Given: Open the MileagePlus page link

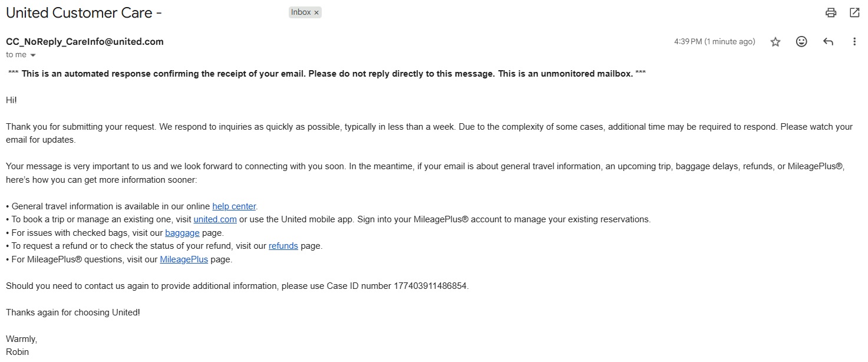Looking at the screenshot, I should 184,259.
